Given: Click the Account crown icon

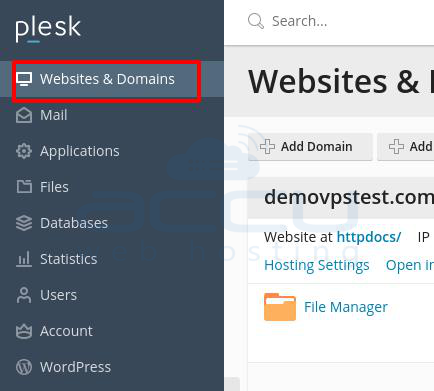Looking at the screenshot, I should pyautogui.click(x=24, y=331).
